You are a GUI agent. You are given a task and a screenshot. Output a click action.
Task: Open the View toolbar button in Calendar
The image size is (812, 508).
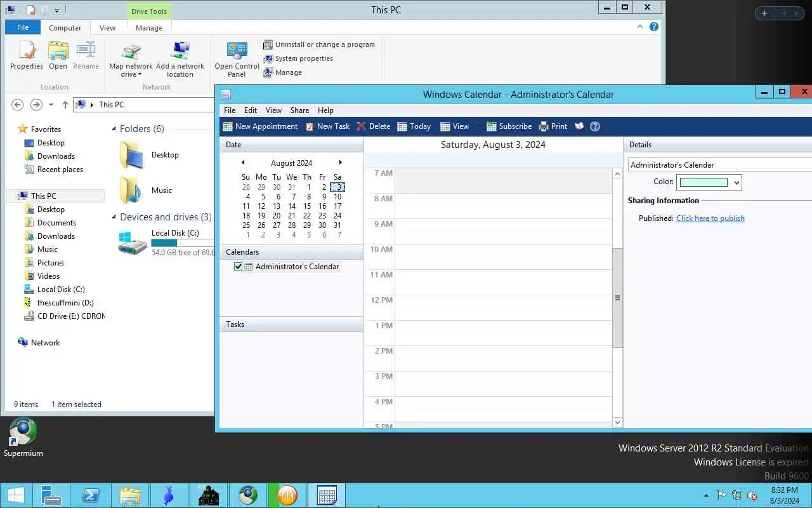tap(455, 126)
